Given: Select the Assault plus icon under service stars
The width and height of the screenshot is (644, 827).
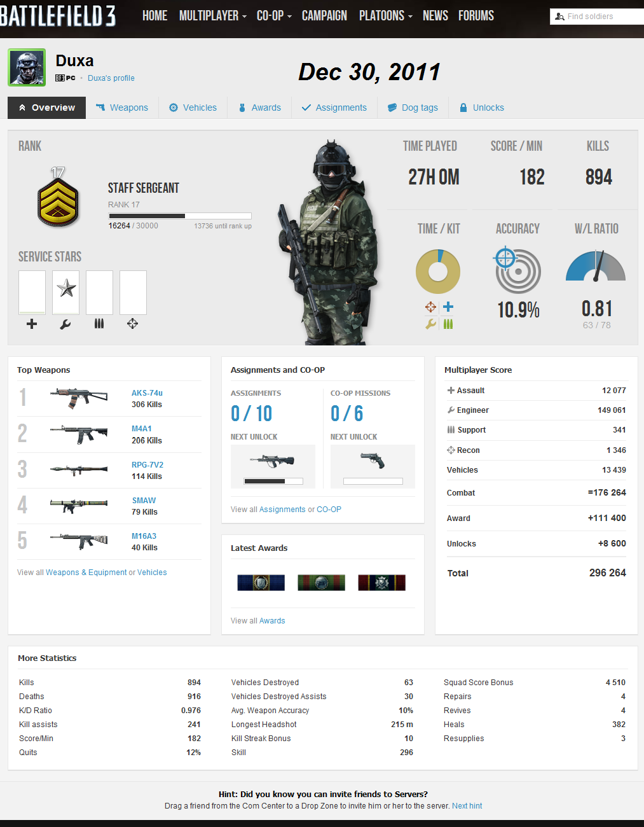Looking at the screenshot, I should point(31,324).
